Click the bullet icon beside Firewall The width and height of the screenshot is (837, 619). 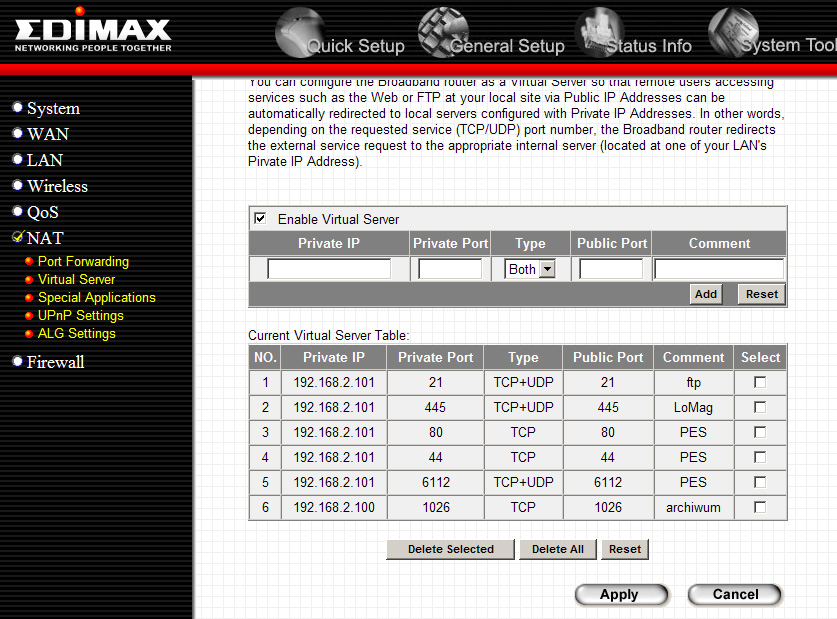click(18, 361)
